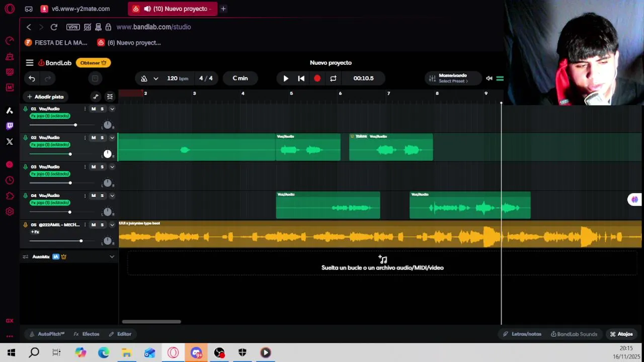Open Letras/notas panel

point(522,334)
